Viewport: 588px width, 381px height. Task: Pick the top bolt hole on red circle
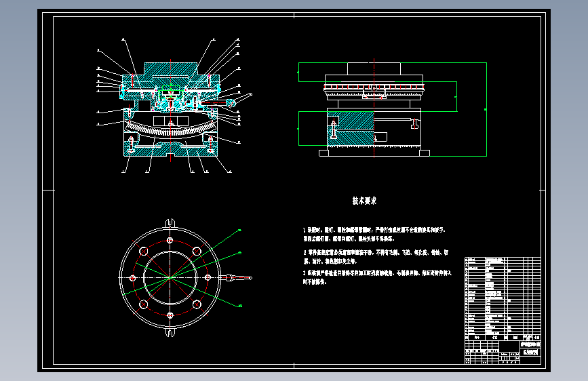coord(170,240)
